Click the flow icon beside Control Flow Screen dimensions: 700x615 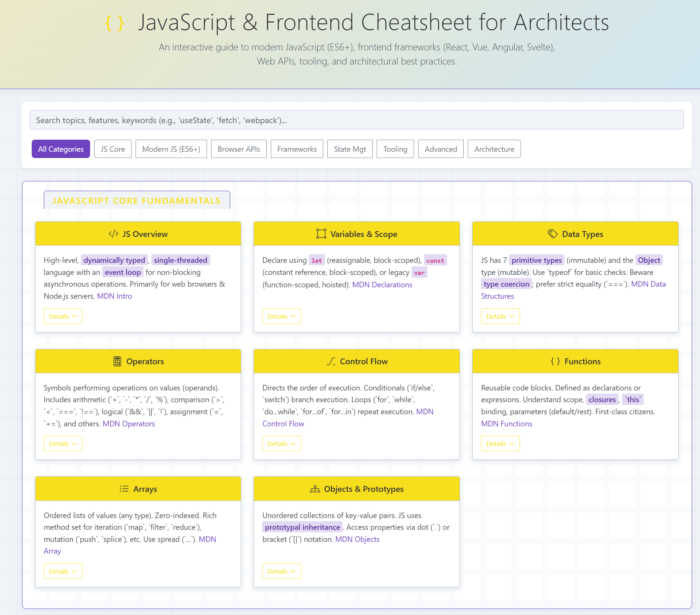click(331, 361)
